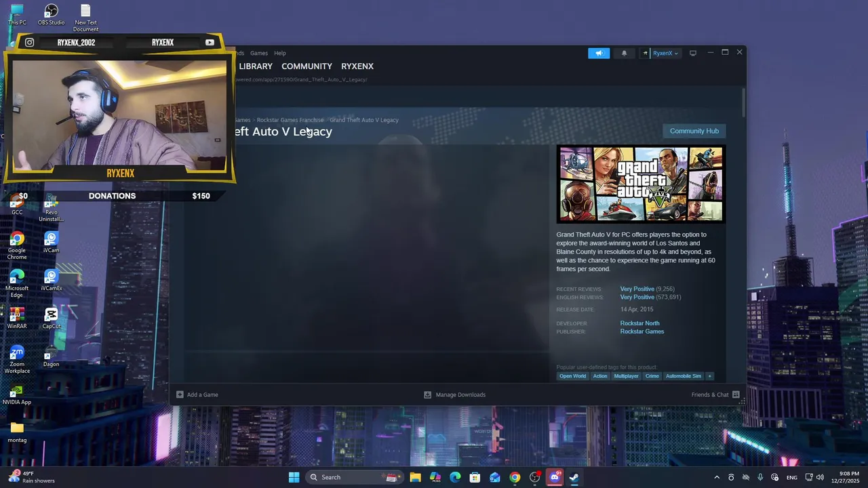The width and height of the screenshot is (868, 488).
Task: Select Dagon desktop shortcut
Action: tap(51, 356)
